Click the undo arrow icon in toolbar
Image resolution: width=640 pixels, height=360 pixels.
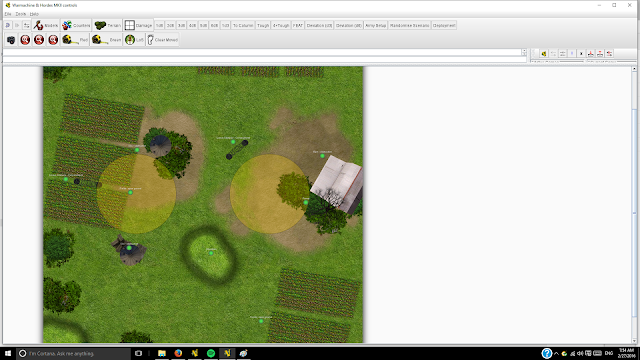point(8,25)
